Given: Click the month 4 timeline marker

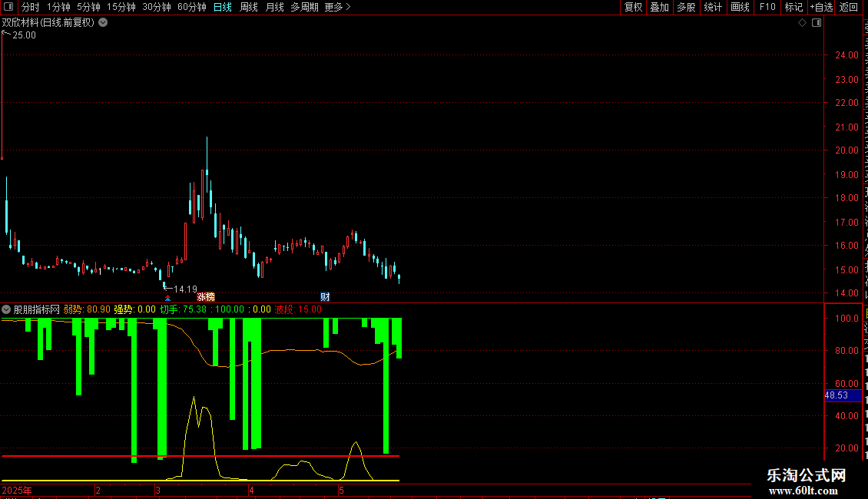Looking at the screenshot, I should click(x=251, y=491).
